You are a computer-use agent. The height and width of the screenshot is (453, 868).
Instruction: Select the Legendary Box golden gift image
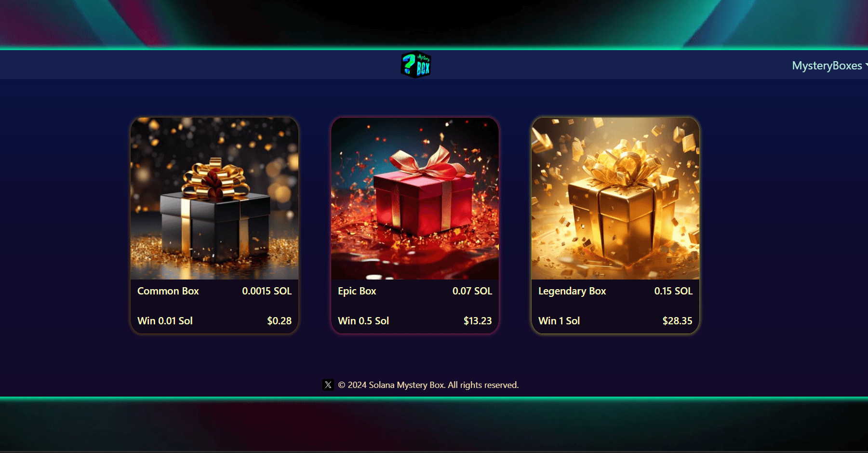pyautogui.click(x=615, y=199)
